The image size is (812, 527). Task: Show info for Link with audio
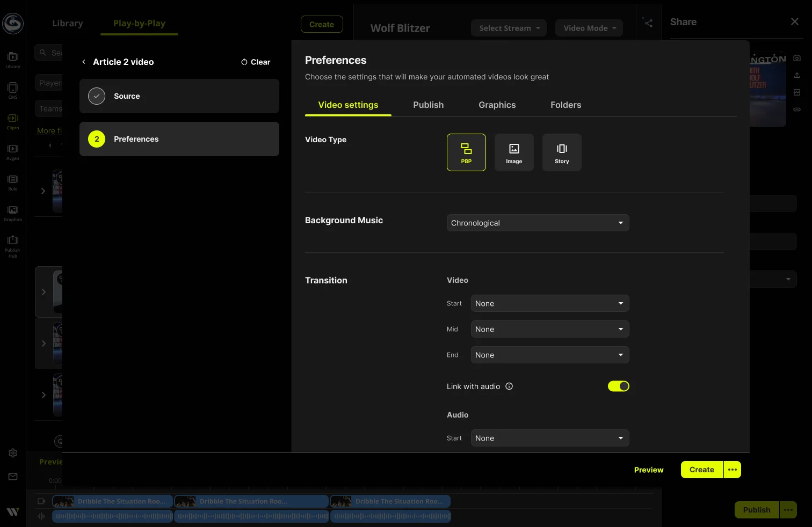pyautogui.click(x=509, y=386)
